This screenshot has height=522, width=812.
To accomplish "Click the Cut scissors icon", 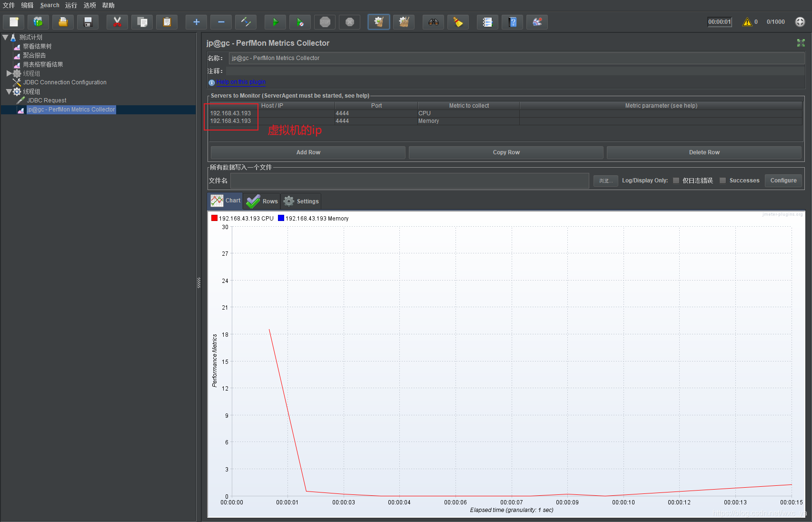I will (x=117, y=22).
